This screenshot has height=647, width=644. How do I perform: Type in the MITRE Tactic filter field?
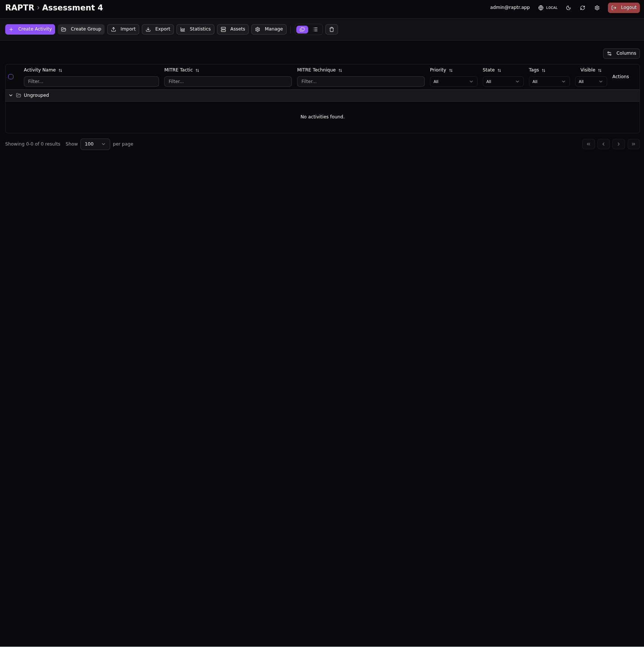point(228,82)
